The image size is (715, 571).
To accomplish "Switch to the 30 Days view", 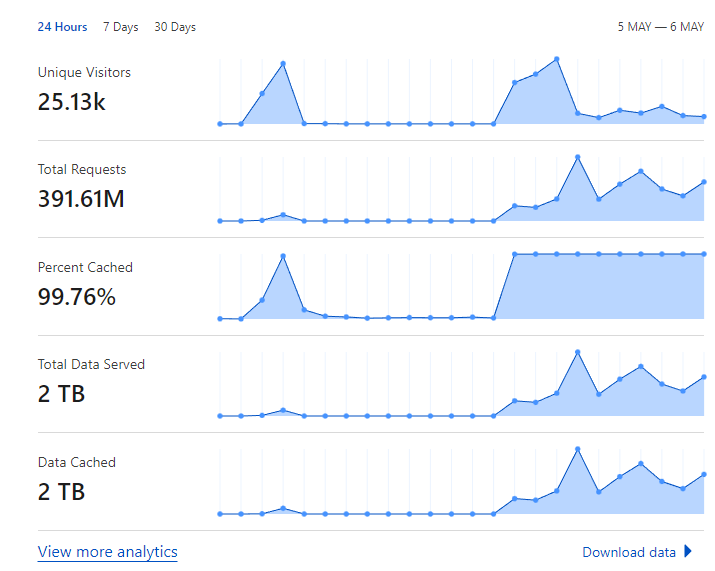I will pos(175,27).
